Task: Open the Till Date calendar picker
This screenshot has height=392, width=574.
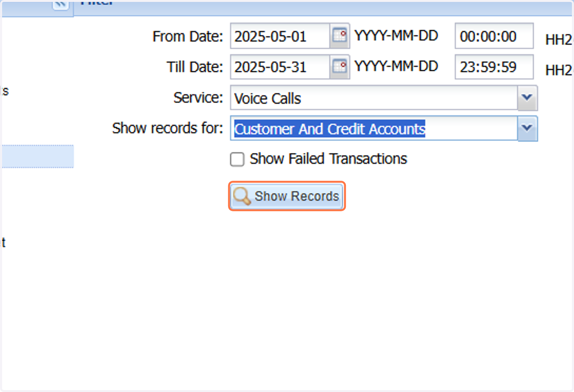Action: [x=340, y=67]
